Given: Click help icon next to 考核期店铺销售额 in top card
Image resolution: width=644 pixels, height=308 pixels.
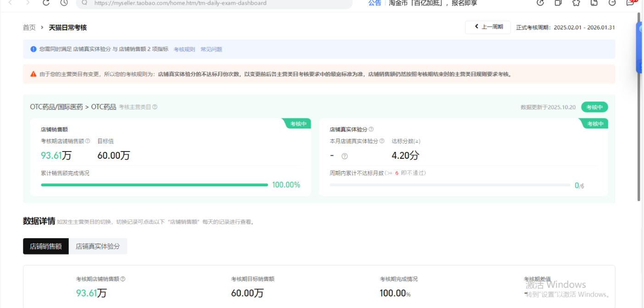Looking at the screenshot, I should (x=88, y=141).
